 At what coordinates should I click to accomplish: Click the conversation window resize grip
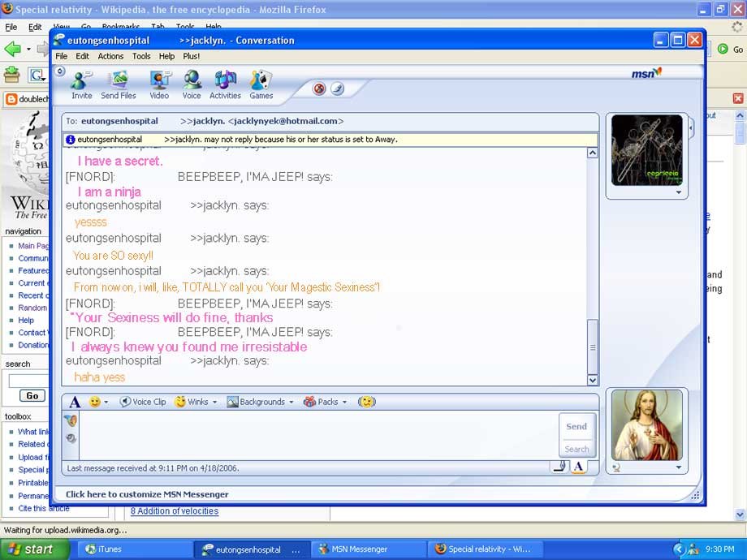[x=696, y=495]
